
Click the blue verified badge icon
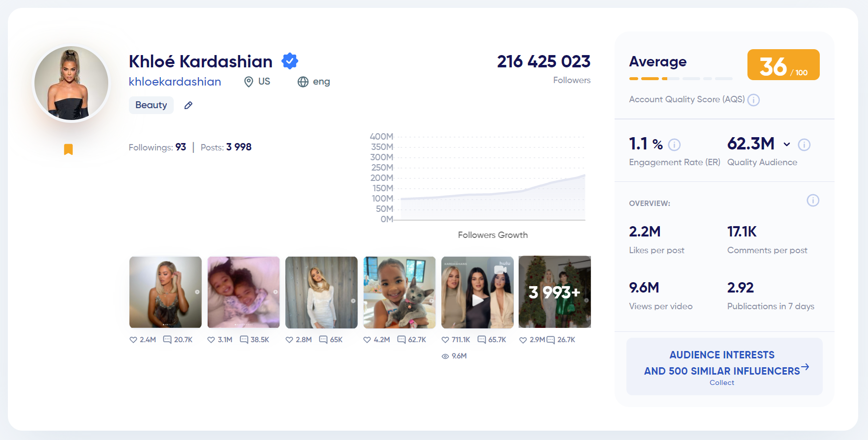[x=290, y=61]
